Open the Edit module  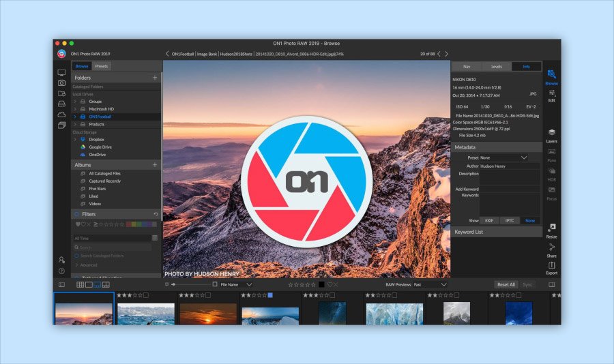pos(551,95)
